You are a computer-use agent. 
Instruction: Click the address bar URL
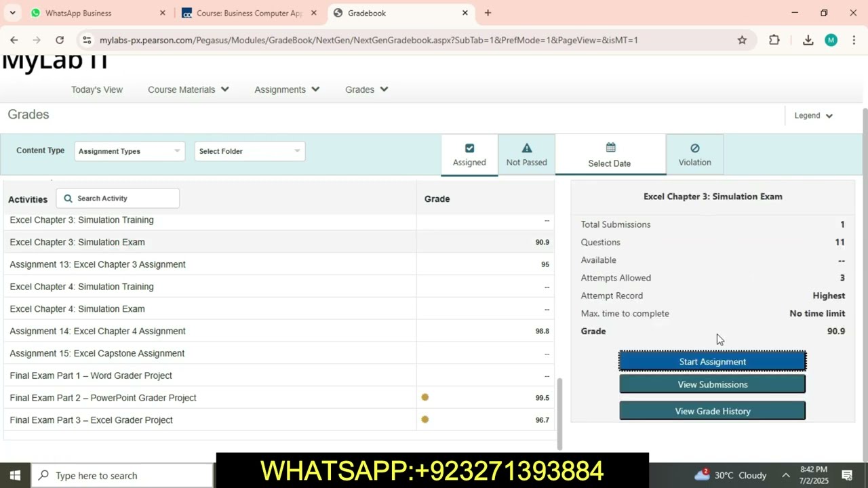pyautogui.click(x=368, y=40)
